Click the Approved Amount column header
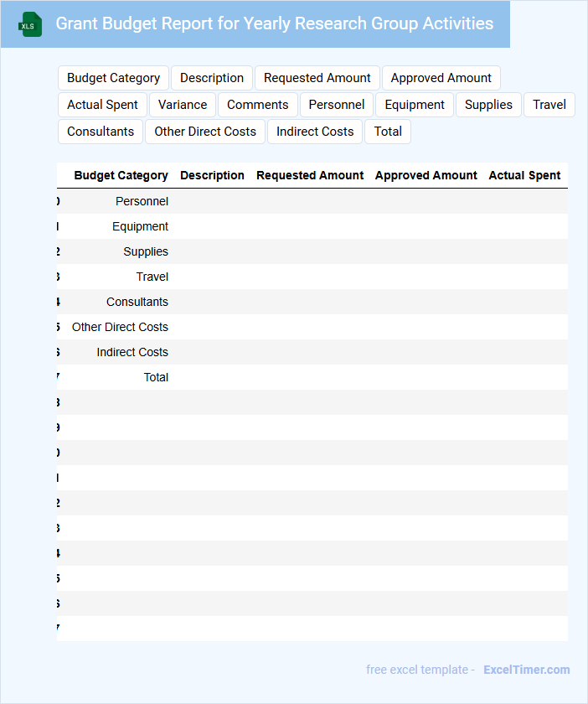 pos(426,175)
